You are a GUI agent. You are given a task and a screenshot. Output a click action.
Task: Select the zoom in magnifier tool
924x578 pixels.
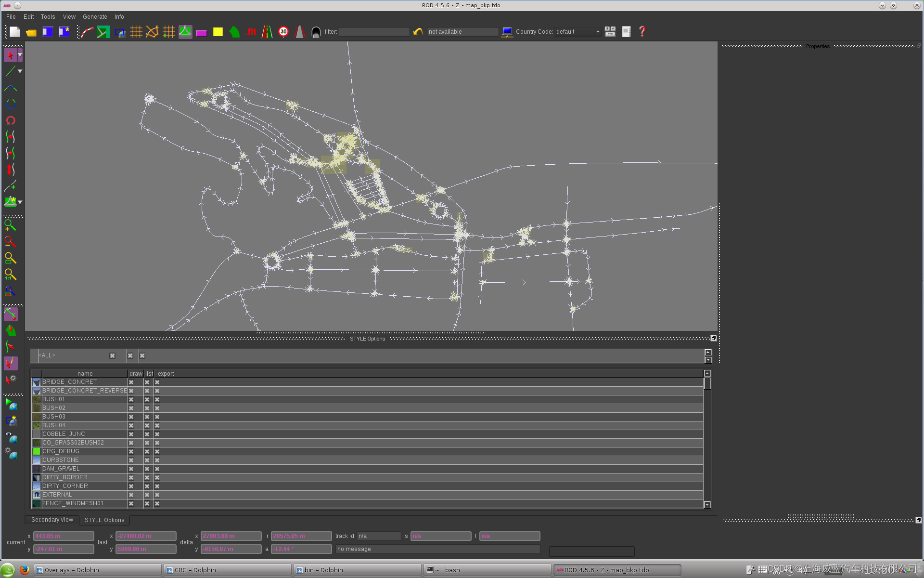10,225
